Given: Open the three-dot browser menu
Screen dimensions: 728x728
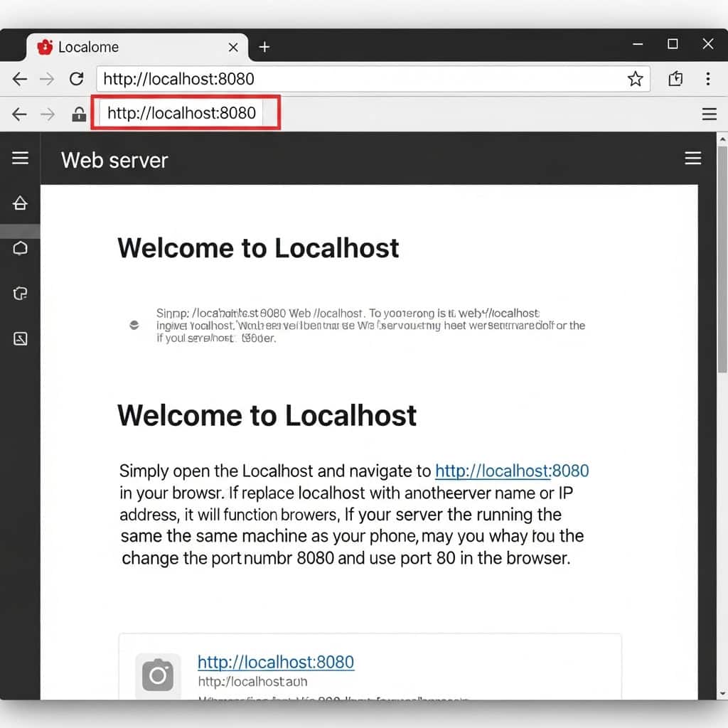Looking at the screenshot, I should 708,79.
